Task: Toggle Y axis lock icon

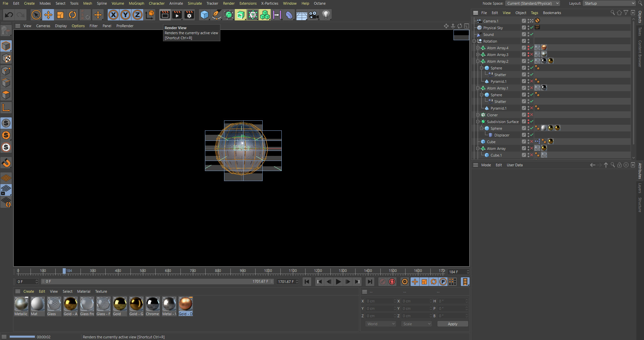Action: [x=125, y=15]
